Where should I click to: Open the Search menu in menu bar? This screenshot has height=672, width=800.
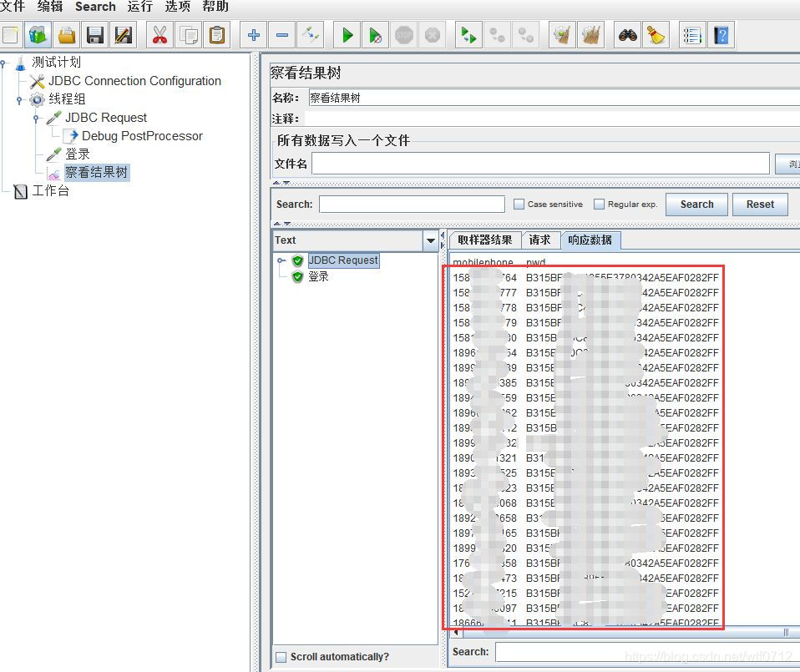point(95,6)
